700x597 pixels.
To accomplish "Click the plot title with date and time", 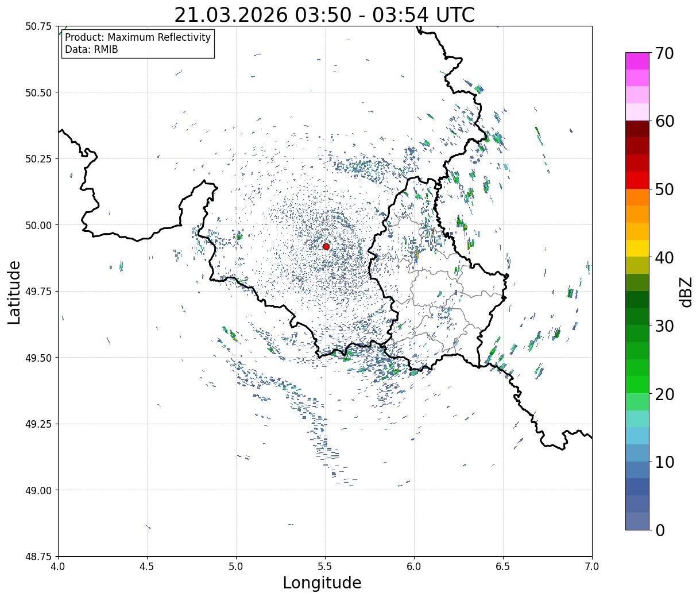I will point(324,15).
